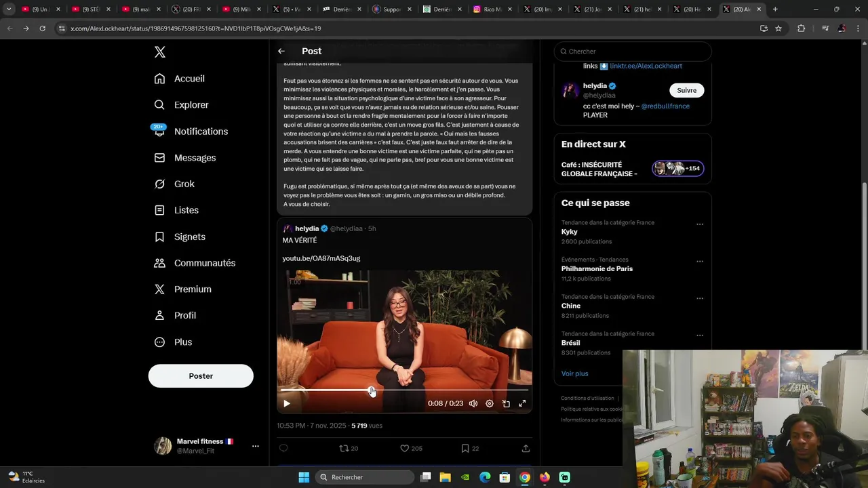This screenshot has width=868, height=488.
Task: Open Marvel fitness account options menu
Action: point(255,446)
